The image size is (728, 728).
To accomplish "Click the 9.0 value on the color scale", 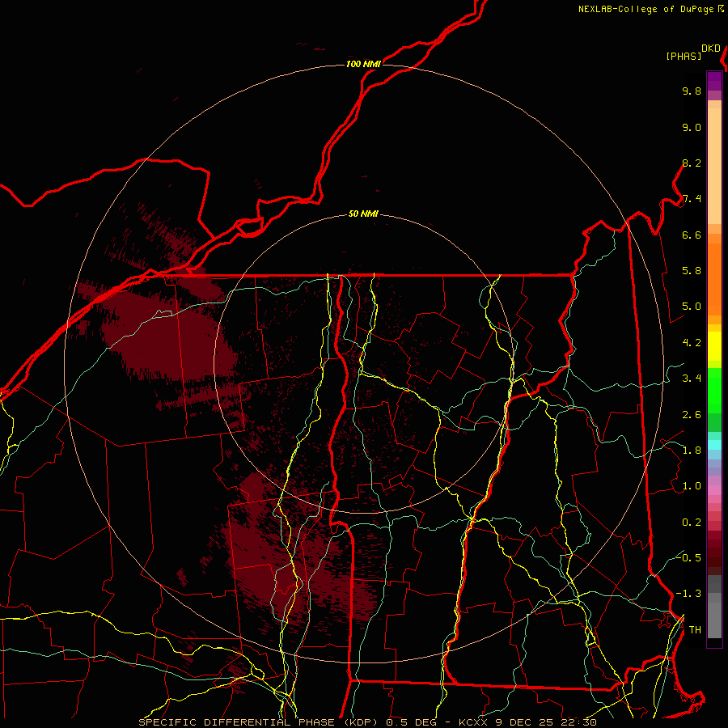I will point(692,128).
